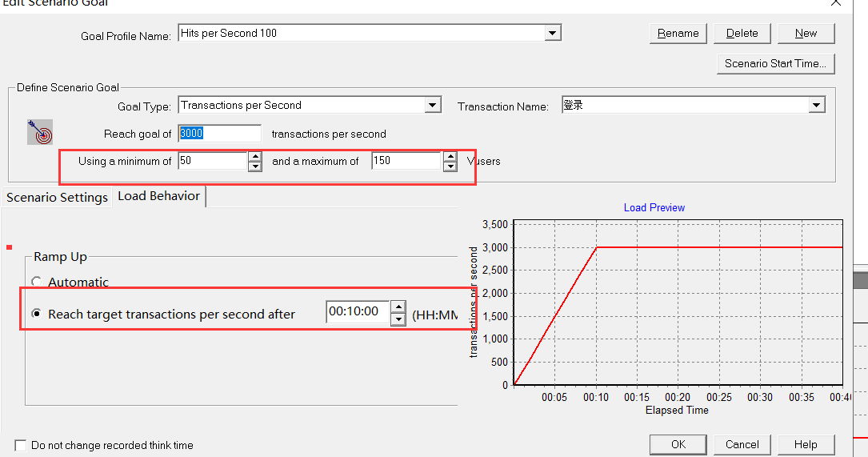The height and width of the screenshot is (457, 868).
Task: Open the Goal Type dropdown
Action: tap(433, 105)
